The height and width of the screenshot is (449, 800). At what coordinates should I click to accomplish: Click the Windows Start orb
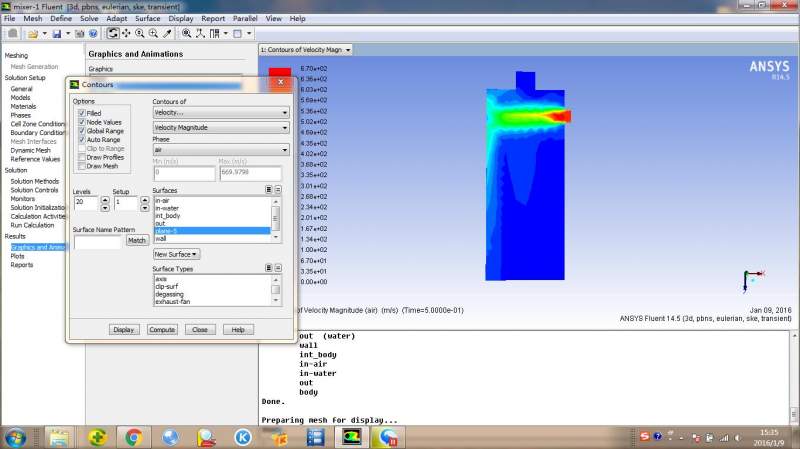click(15, 438)
